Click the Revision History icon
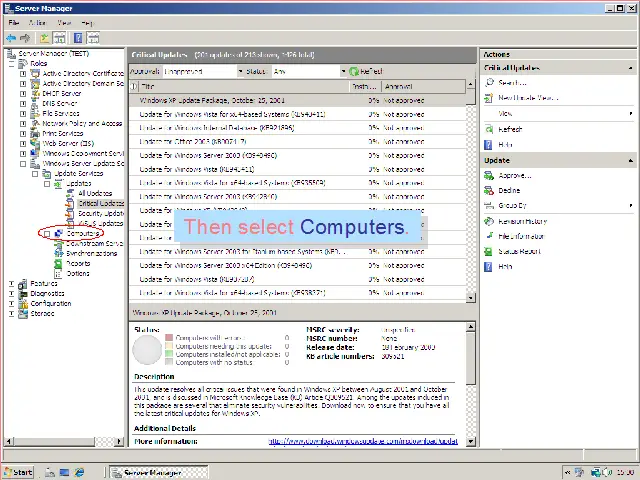This screenshot has height=480, width=640. 490,221
